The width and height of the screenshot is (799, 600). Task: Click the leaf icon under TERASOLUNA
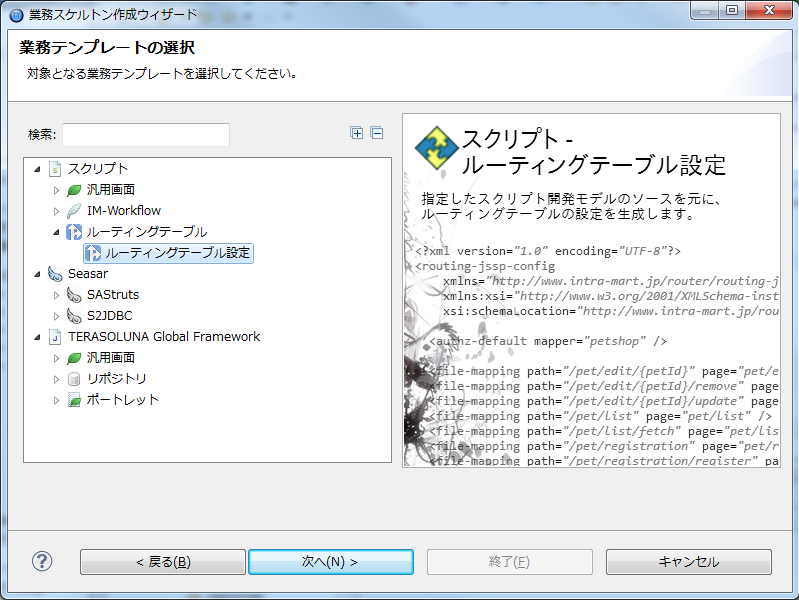74,358
